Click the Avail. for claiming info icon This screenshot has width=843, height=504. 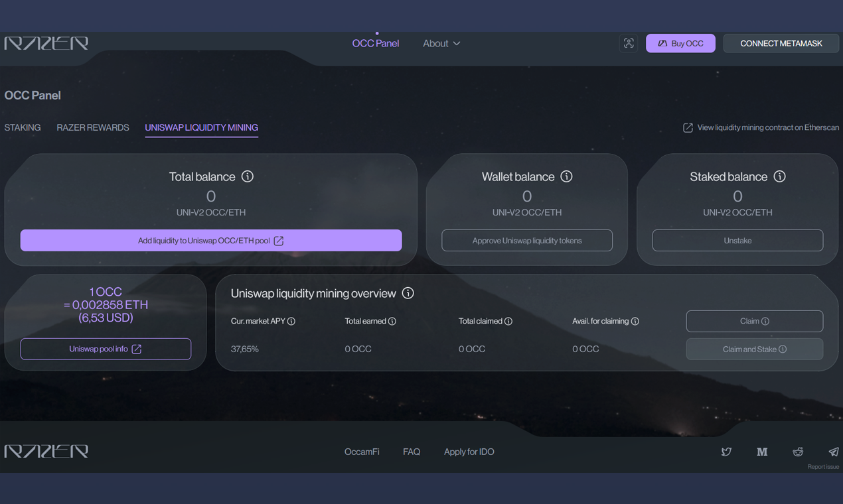(x=635, y=321)
